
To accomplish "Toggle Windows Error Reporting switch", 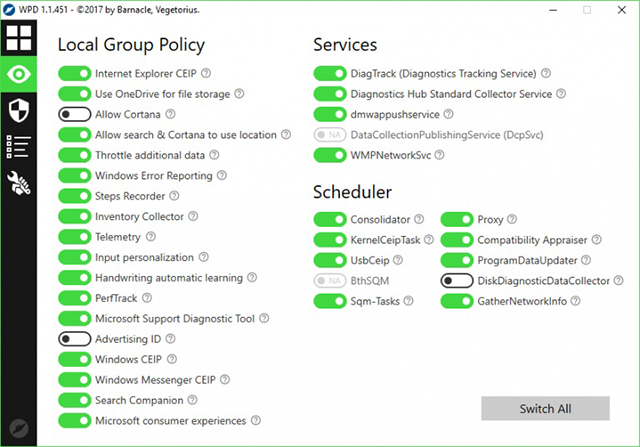I will pyautogui.click(x=75, y=176).
